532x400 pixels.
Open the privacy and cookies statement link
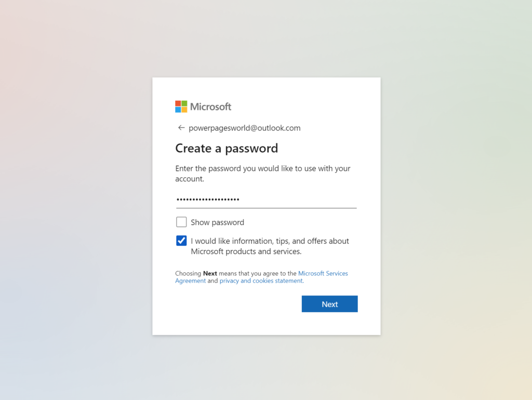point(262,281)
